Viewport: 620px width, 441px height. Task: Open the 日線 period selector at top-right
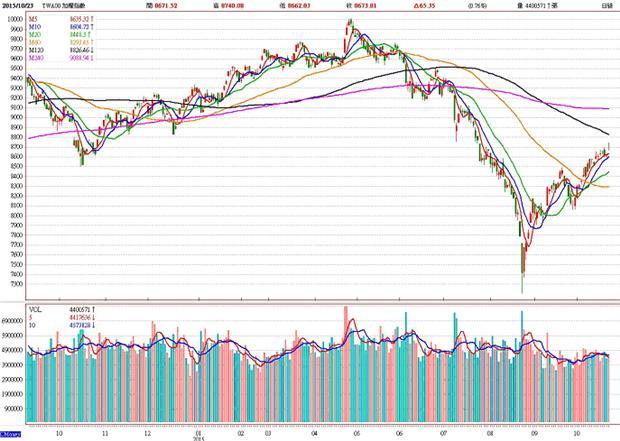pyautogui.click(x=606, y=6)
